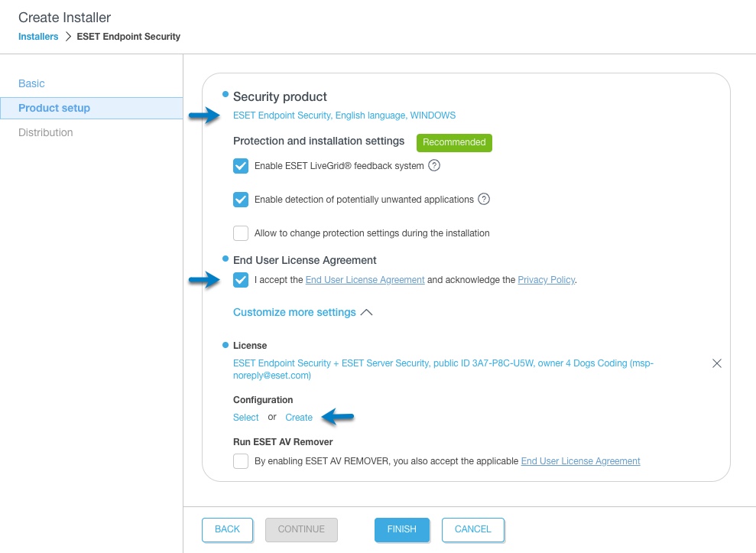756x553 pixels.
Task: Disable ESET LiveGrid feedback system
Action: (x=241, y=165)
